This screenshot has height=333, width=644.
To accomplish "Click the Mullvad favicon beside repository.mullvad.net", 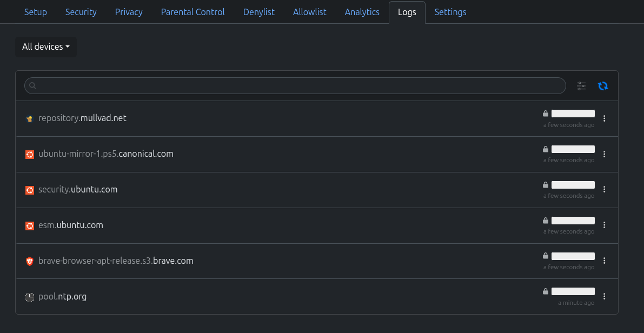I will pyautogui.click(x=30, y=118).
